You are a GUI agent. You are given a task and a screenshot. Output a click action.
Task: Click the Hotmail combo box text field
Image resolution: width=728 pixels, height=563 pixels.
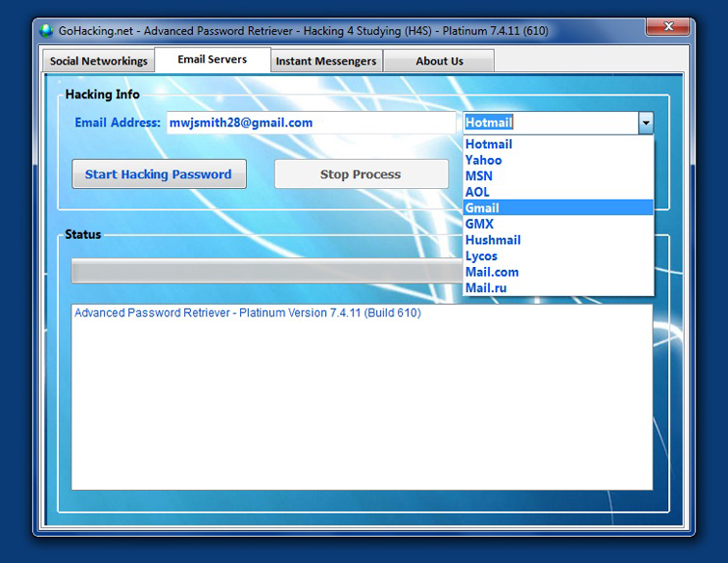(x=551, y=123)
